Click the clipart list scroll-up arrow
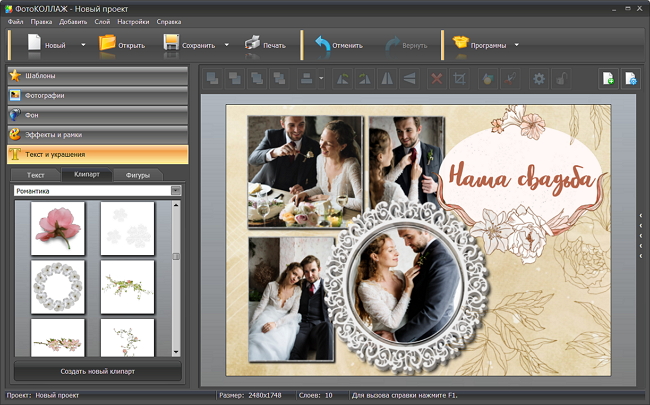The image size is (650, 405). [176, 205]
